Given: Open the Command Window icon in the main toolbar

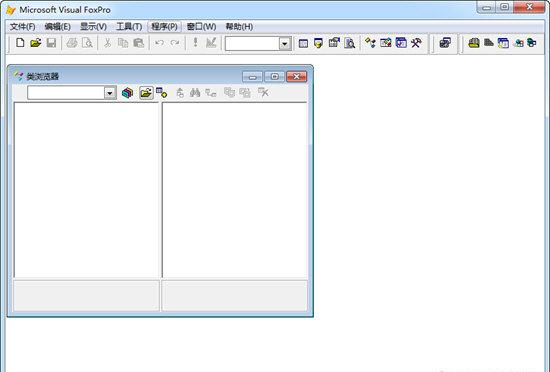Looking at the screenshot, I should tap(303, 43).
